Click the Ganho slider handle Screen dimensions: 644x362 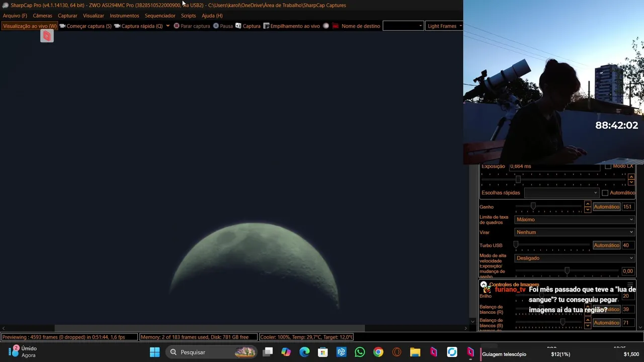click(533, 206)
